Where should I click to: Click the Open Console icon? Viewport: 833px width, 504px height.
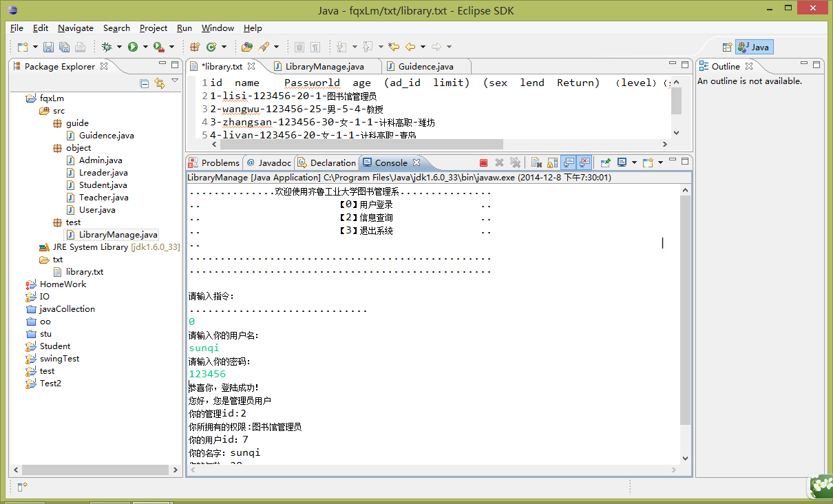pyautogui.click(x=647, y=162)
